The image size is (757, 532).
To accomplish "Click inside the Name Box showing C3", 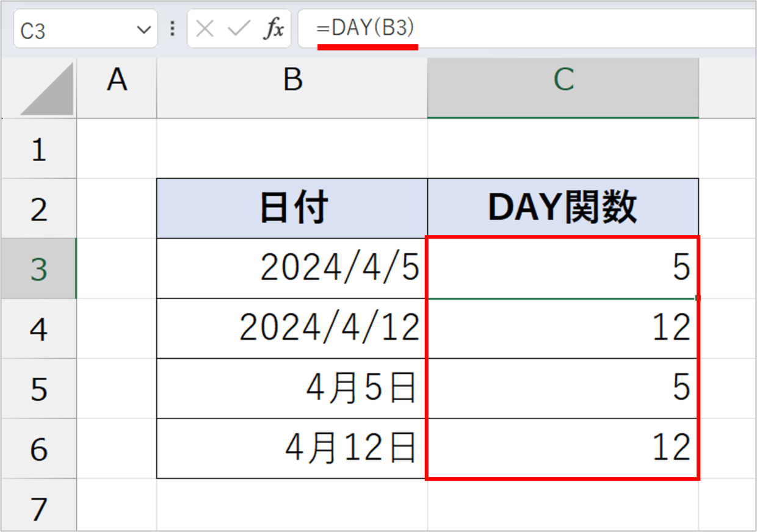I will pos(85,29).
